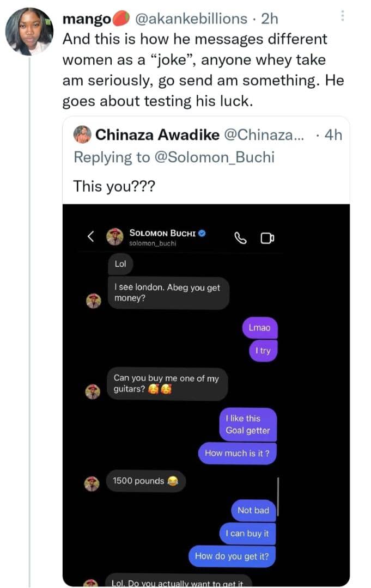The image size is (371, 588).
Task: Tap the 'Solomon Buchi' chat title name
Action: tap(162, 232)
